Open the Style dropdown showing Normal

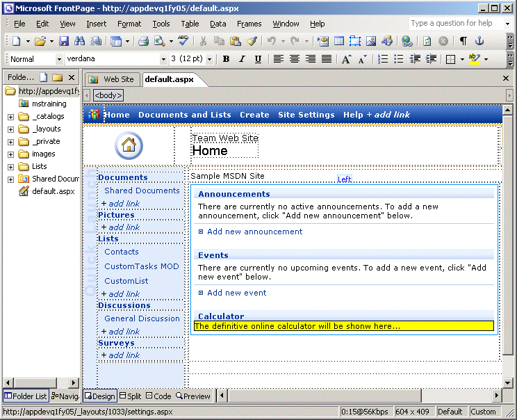[x=59, y=59]
